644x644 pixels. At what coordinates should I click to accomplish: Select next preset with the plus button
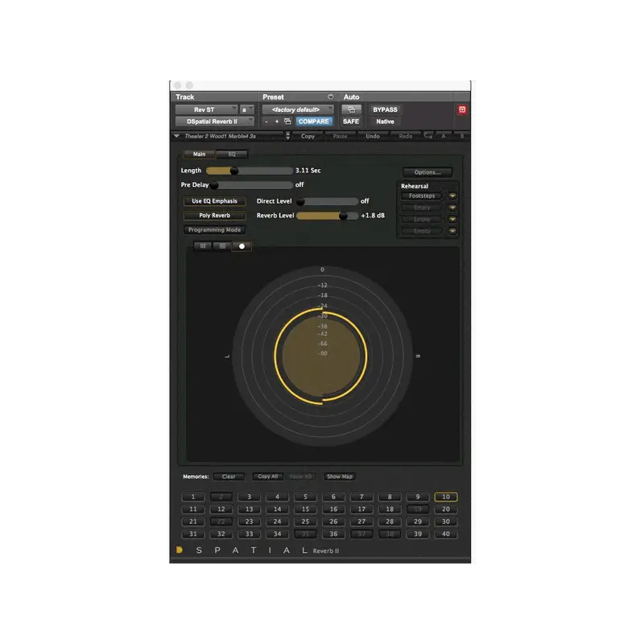click(x=276, y=122)
